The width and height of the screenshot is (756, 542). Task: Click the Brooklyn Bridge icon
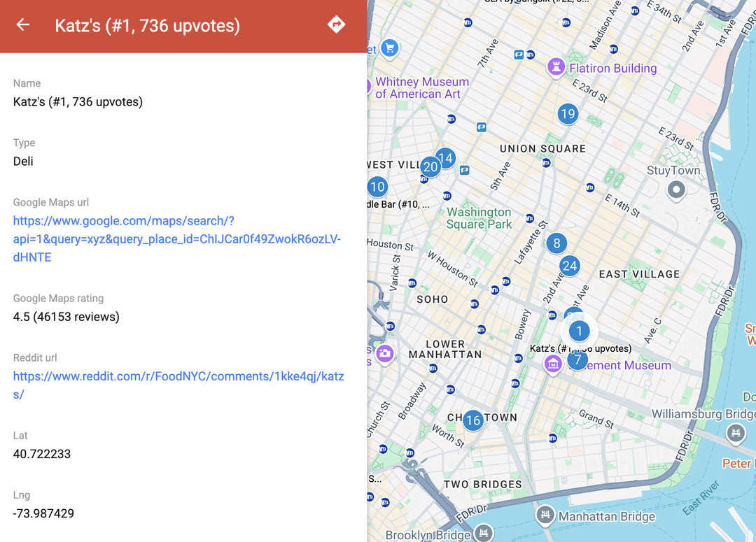(484, 532)
